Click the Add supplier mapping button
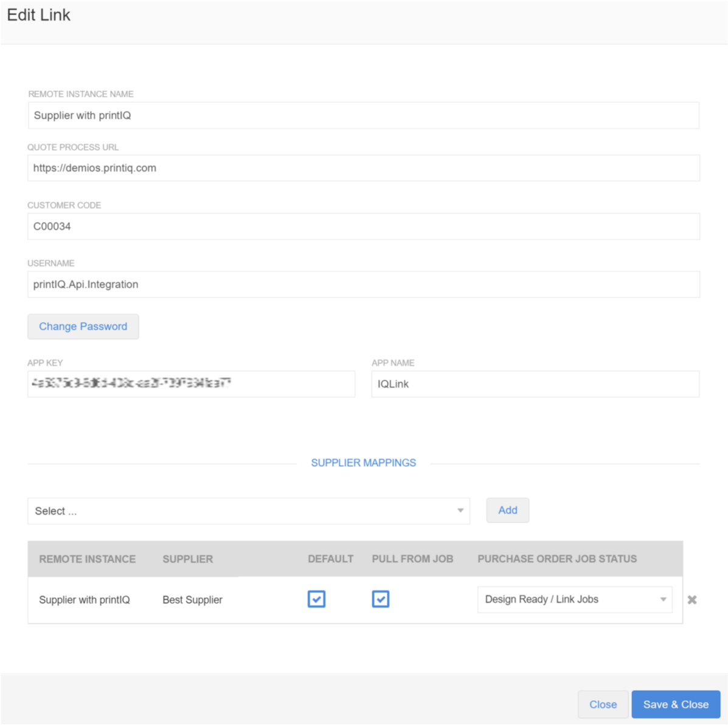Image resolution: width=728 pixels, height=725 pixels. pyautogui.click(x=507, y=510)
